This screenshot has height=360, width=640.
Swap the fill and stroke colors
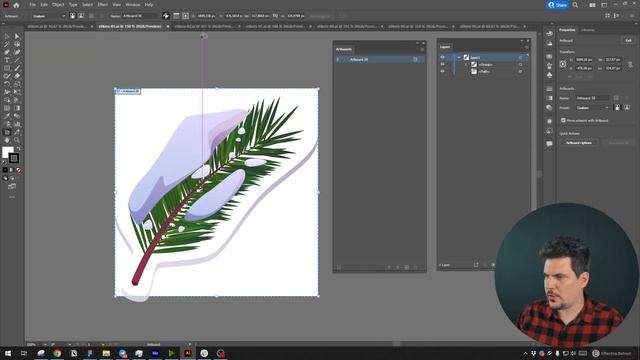(18, 149)
